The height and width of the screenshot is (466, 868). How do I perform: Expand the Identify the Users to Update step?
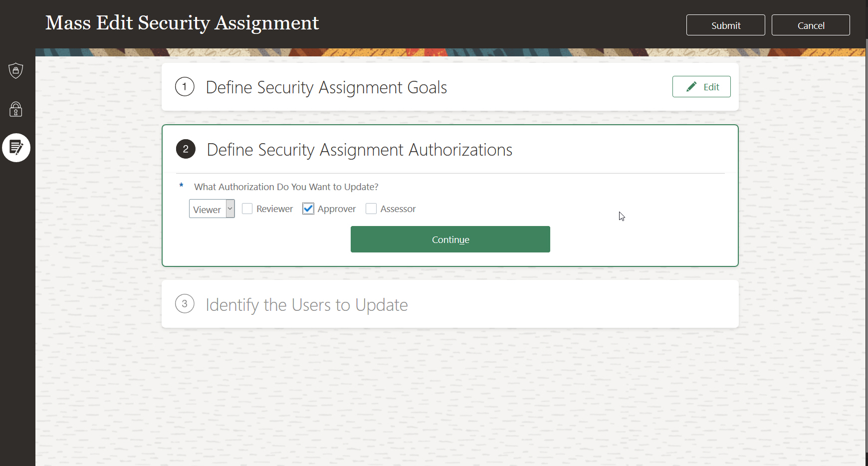point(307,305)
